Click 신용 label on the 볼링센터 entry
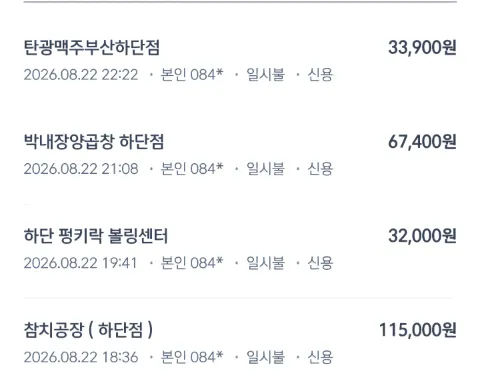Viewport: 480px width, 389px height. click(320, 263)
